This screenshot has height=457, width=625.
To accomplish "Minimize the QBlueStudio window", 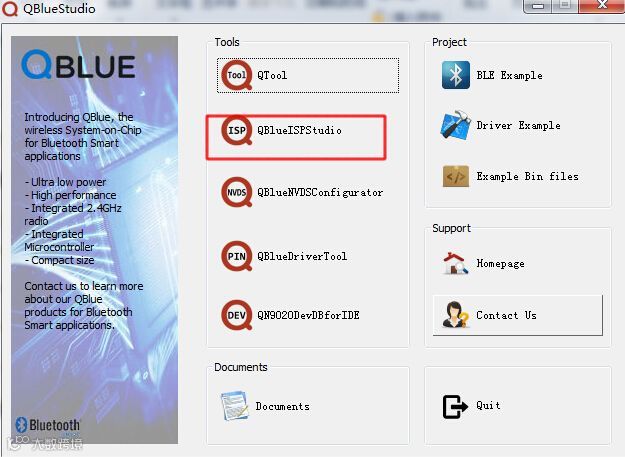I will tap(538, 6).
